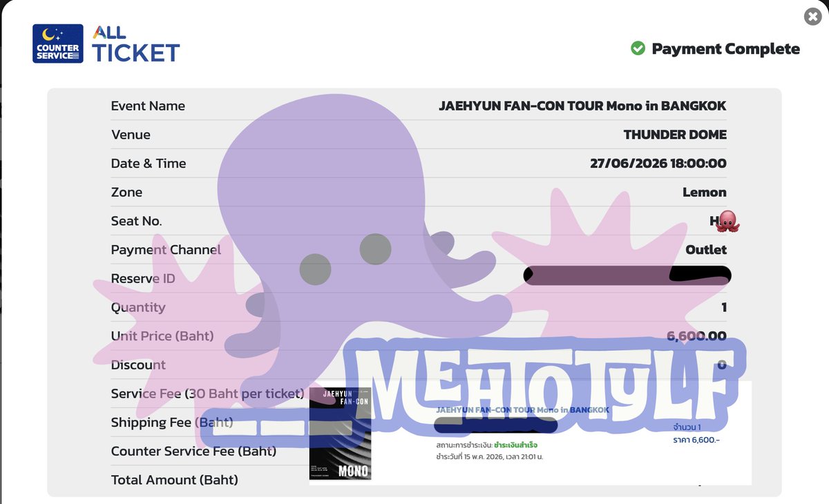This screenshot has height=504, width=829.
Task: Click the Counter Service logo
Action: (58, 43)
